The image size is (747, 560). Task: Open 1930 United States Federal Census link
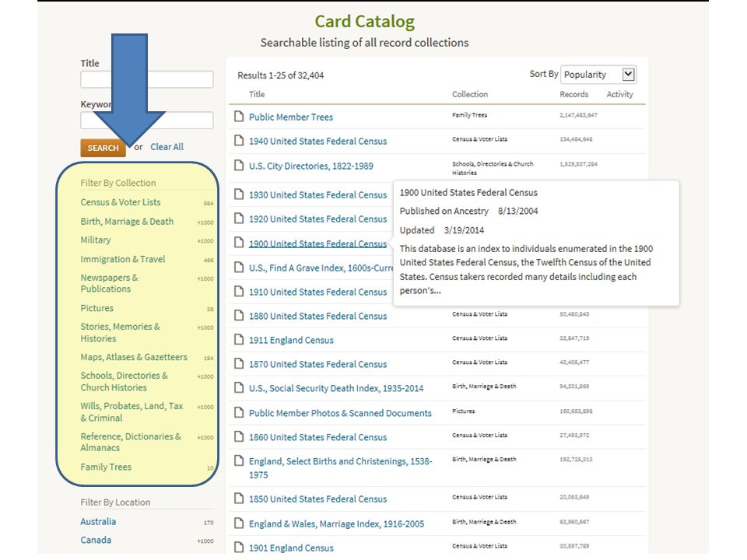[317, 194]
